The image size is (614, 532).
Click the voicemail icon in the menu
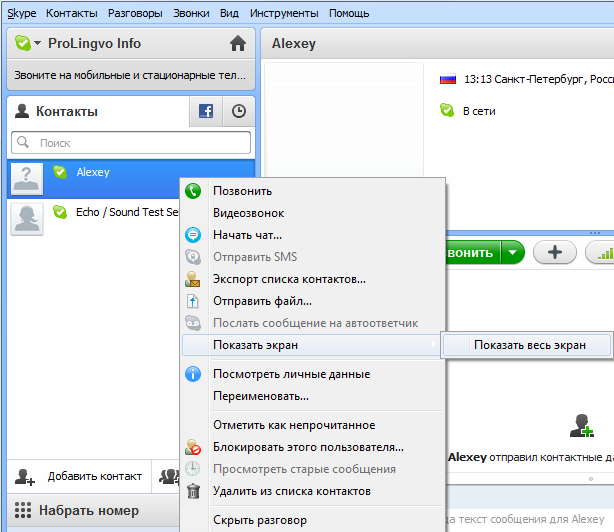(193, 323)
